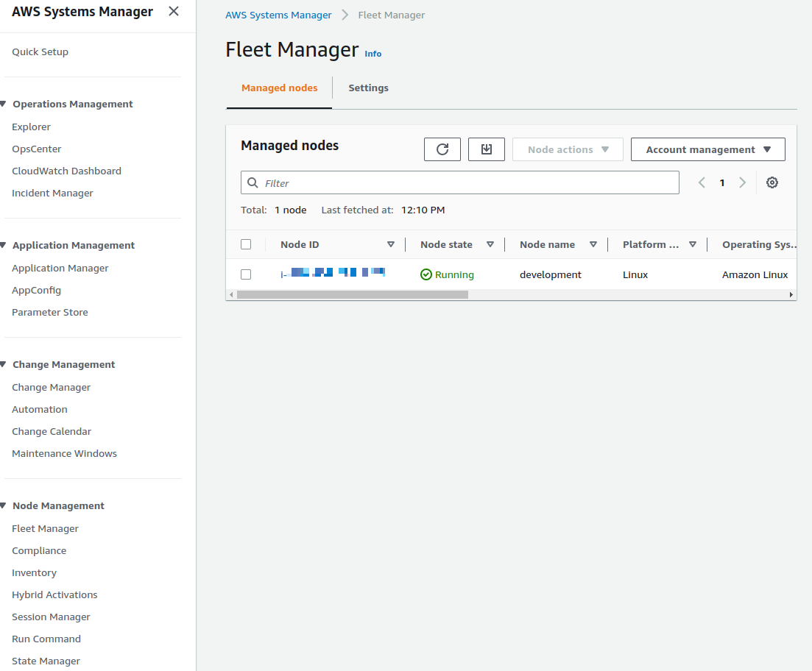Open Quick Setup in sidebar
812x671 pixels.
click(40, 52)
